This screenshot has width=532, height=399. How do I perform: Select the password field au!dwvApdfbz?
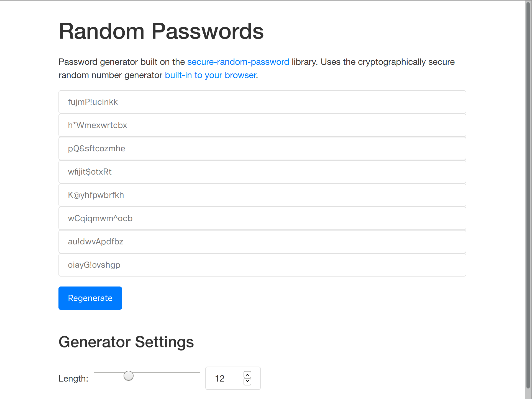coord(262,242)
